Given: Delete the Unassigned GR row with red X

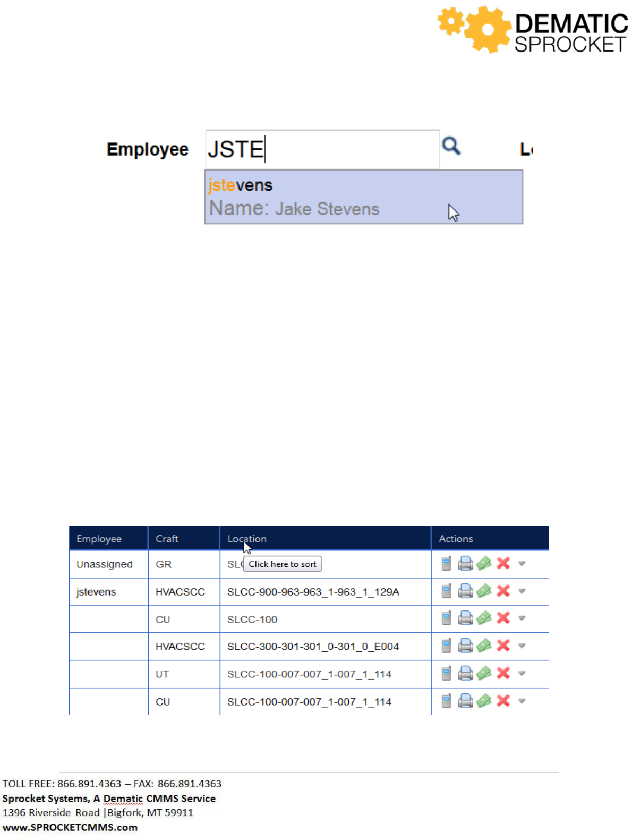Looking at the screenshot, I should (x=503, y=563).
